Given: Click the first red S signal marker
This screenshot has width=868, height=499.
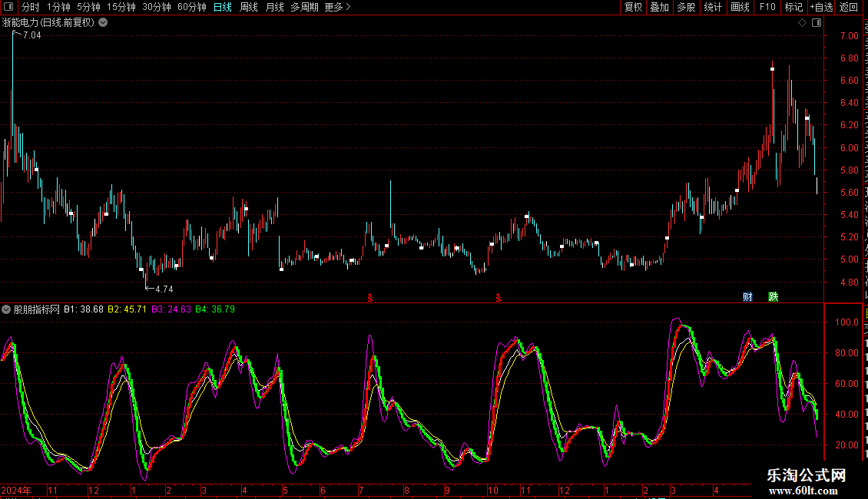Looking at the screenshot, I should tap(370, 298).
